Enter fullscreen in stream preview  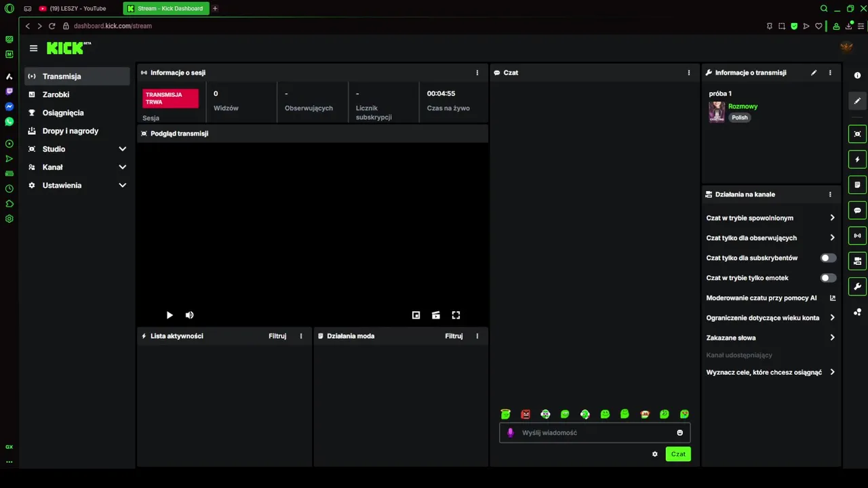(456, 315)
